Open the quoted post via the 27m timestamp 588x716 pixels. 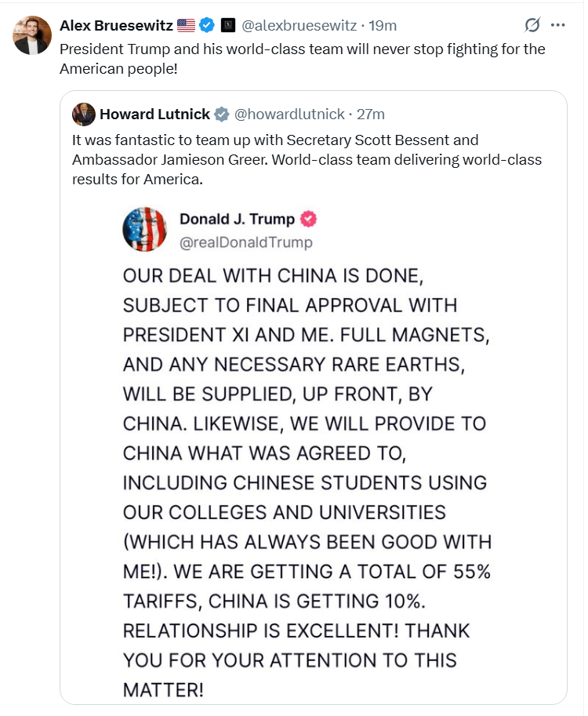pos(371,114)
